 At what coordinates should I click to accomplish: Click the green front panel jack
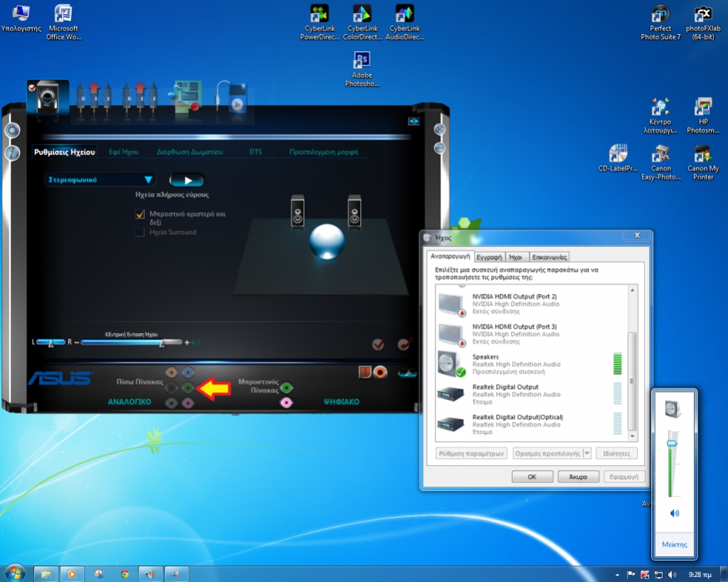pyautogui.click(x=287, y=388)
